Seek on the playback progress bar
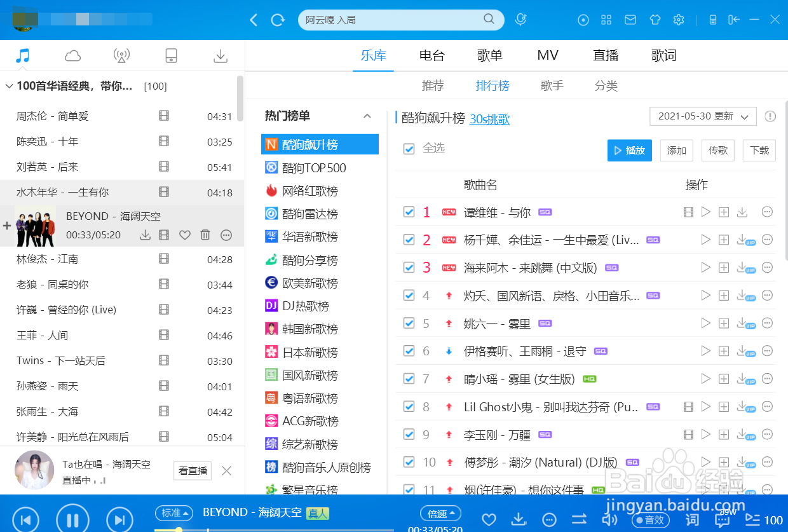Image resolution: width=788 pixels, height=532 pixels. click(273, 529)
